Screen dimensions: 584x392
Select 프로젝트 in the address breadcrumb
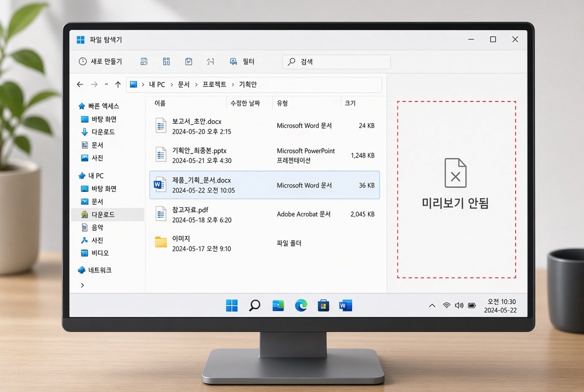[214, 84]
